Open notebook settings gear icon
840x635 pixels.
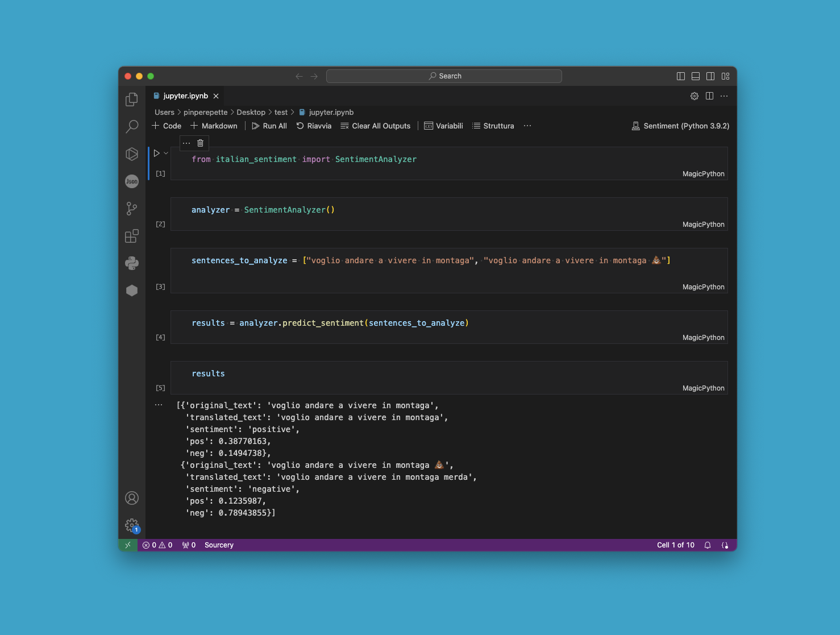695,96
